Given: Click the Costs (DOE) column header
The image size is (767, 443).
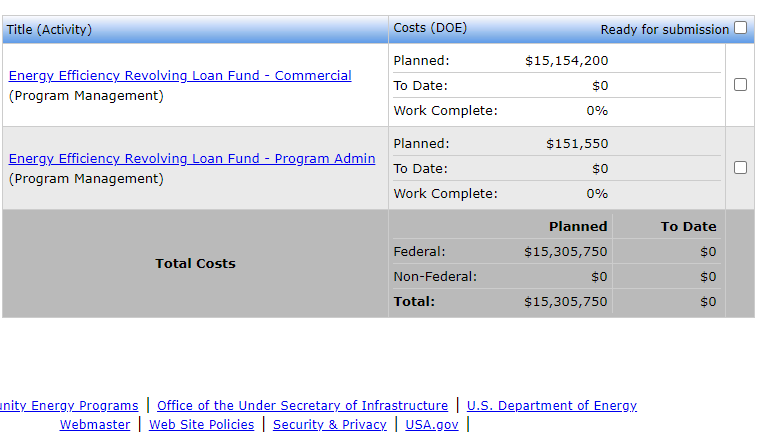Looking at the screenshot, I should 430,28.
